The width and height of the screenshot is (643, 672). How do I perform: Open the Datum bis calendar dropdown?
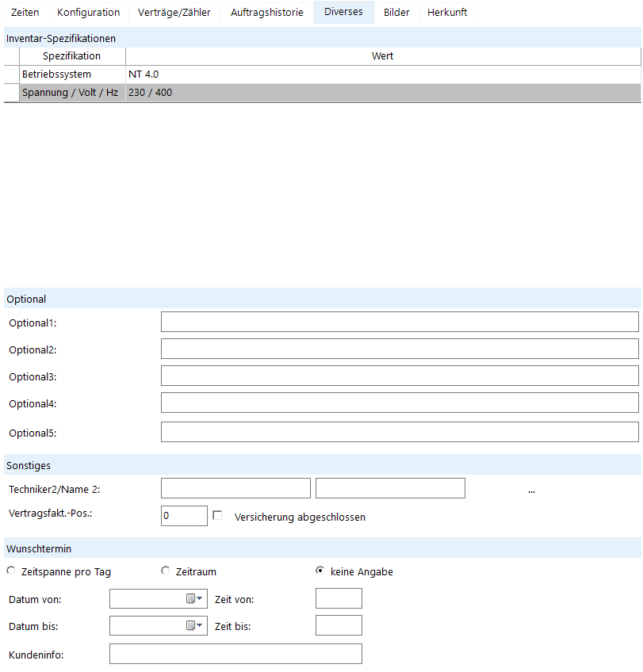194,626
